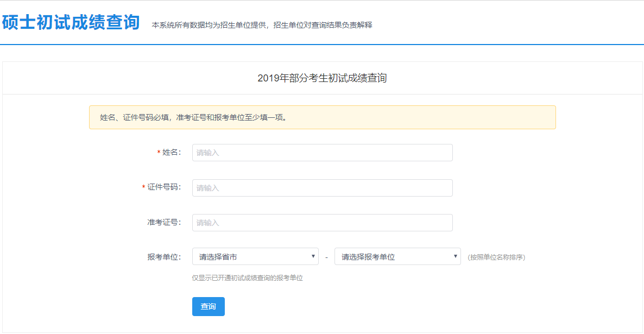This screenshot has height=334, width=644.
Task: Click the 报考单位 field label
Action: point(163,257)
